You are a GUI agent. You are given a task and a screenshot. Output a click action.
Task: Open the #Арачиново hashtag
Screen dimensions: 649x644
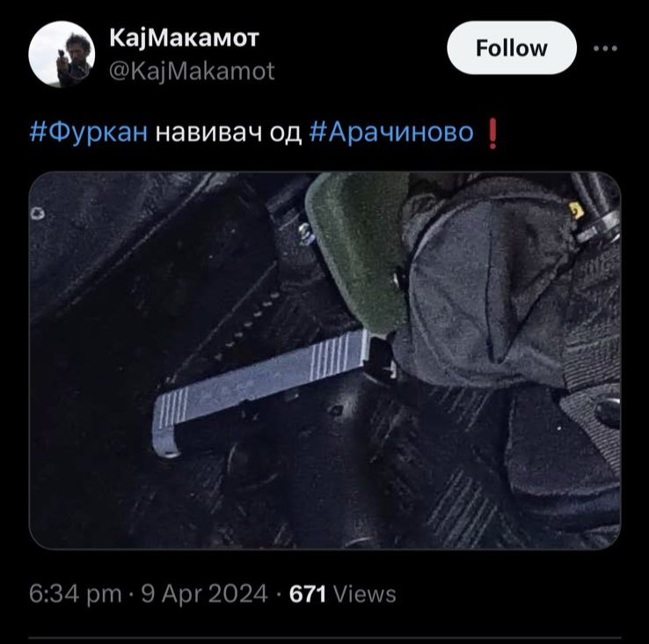click(391, 133)
